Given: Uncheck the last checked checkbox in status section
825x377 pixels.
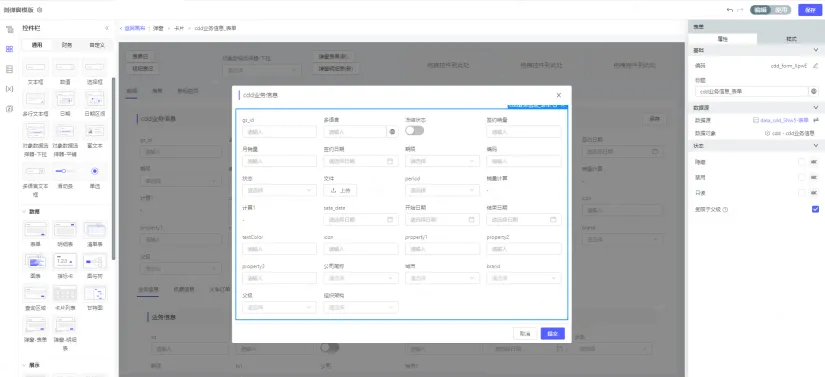Looking at the screenshot, I should [x=816, y=209].
